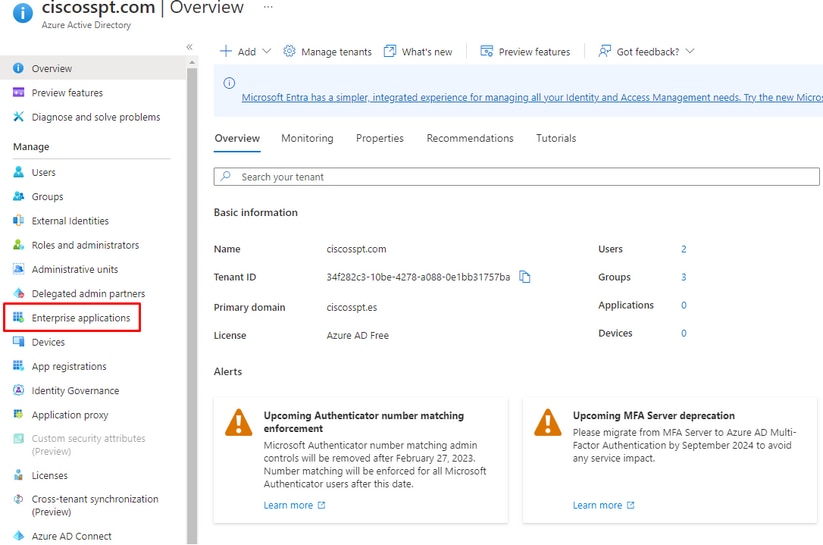Click the scrollbar up arrow in sidebar
The height and width of the screenshot is (545, 823).
tap(192, 62)
